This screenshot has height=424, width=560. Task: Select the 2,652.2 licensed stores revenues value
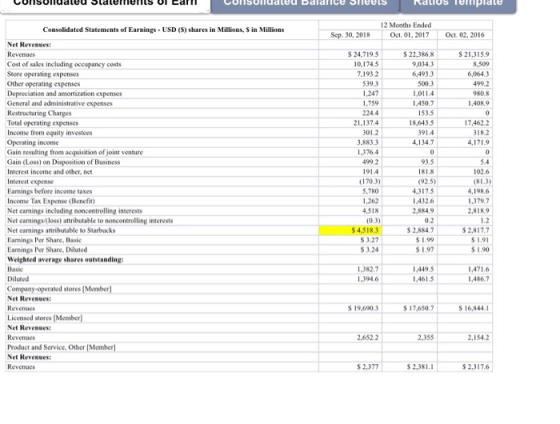[x=368, y=338]
